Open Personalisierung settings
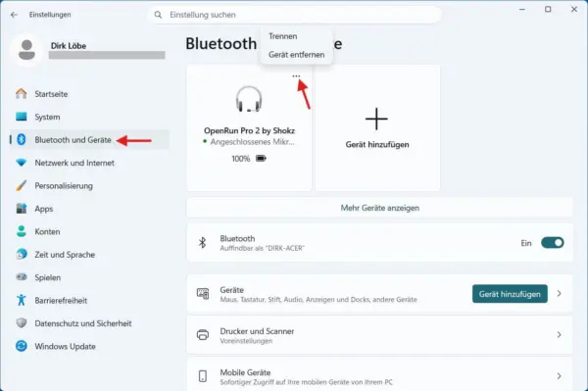Screen dimensions: 588x391 click(x=64, y=186)
